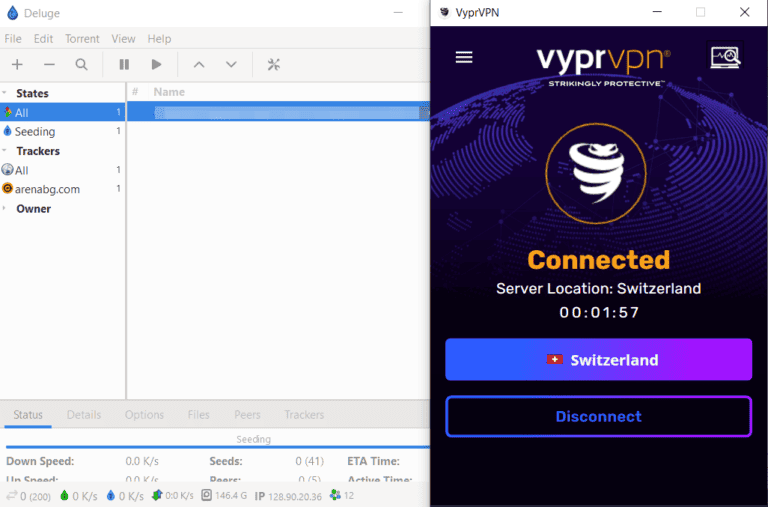
Task: Switch to the Details tab
Action: click(x=84, y=415)
